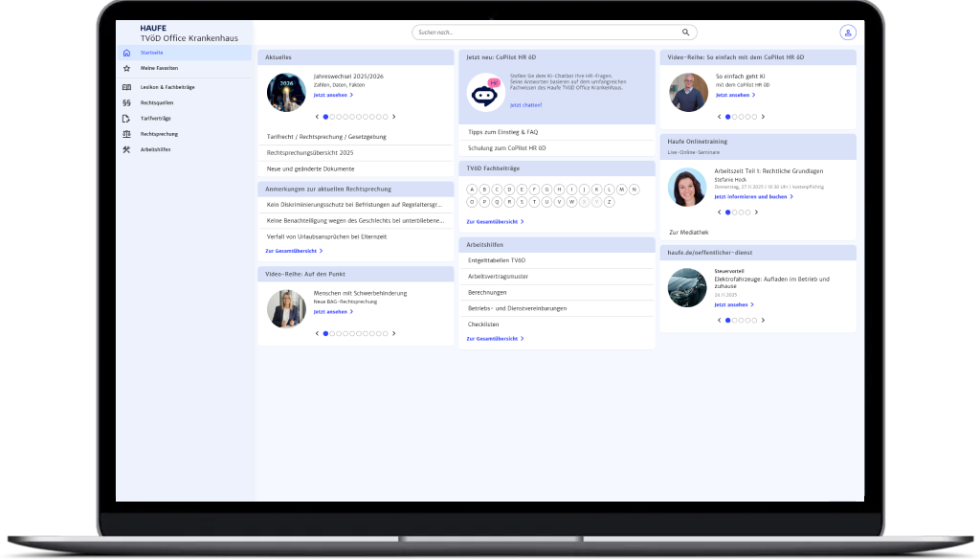980x559 pixels.
Task: Click the Arbeitshilfen tools icon
Action: pos(126,149)
